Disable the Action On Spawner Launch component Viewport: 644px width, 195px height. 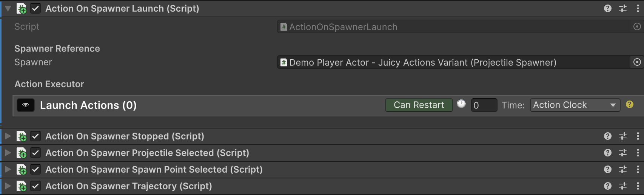pos(35,8)
